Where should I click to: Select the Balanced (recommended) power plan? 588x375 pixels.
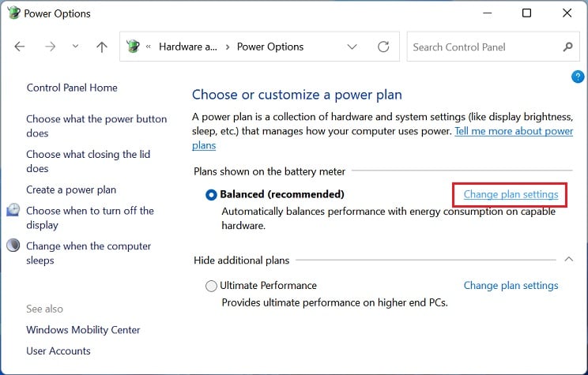211,195
